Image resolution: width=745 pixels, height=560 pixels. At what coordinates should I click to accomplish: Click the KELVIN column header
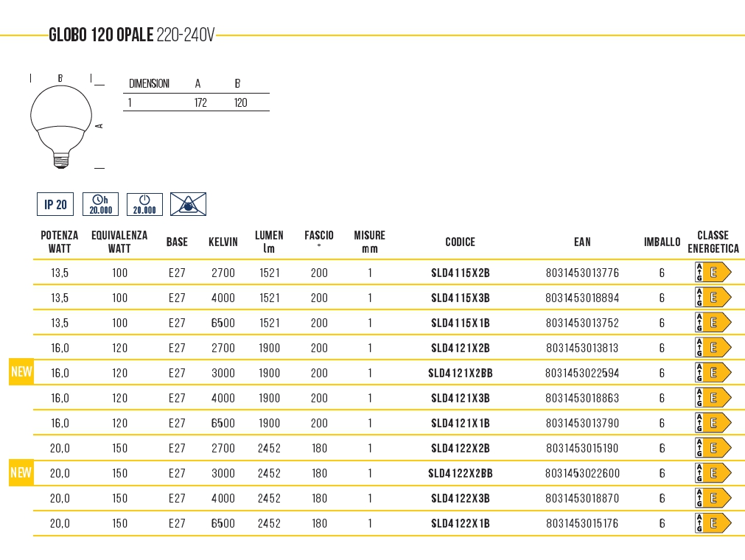click(223, 242)
